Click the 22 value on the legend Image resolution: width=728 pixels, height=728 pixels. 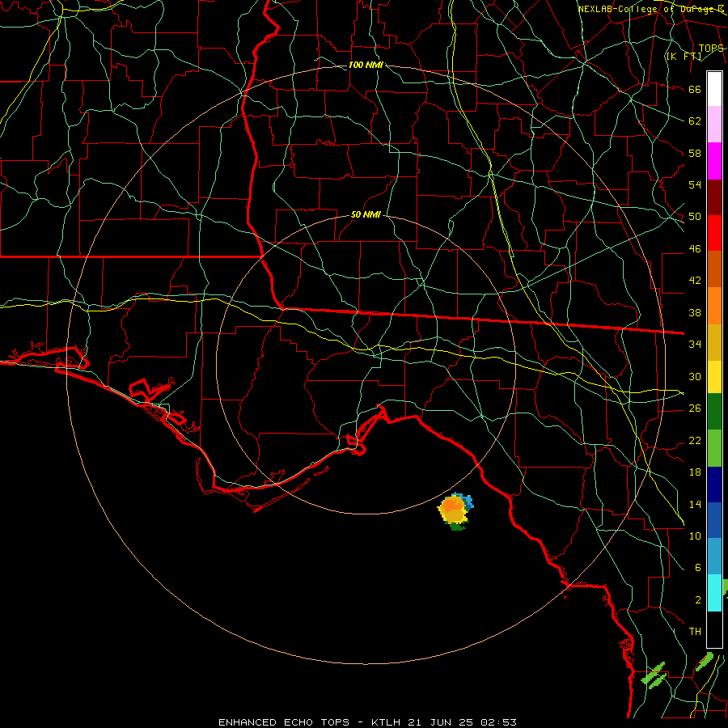click(x=695, y=440)
